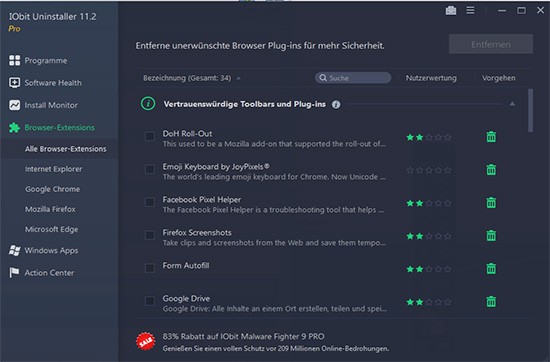
Task: Select Alle Browser-Extensions sub-item
Action: (x=66, y=149)
